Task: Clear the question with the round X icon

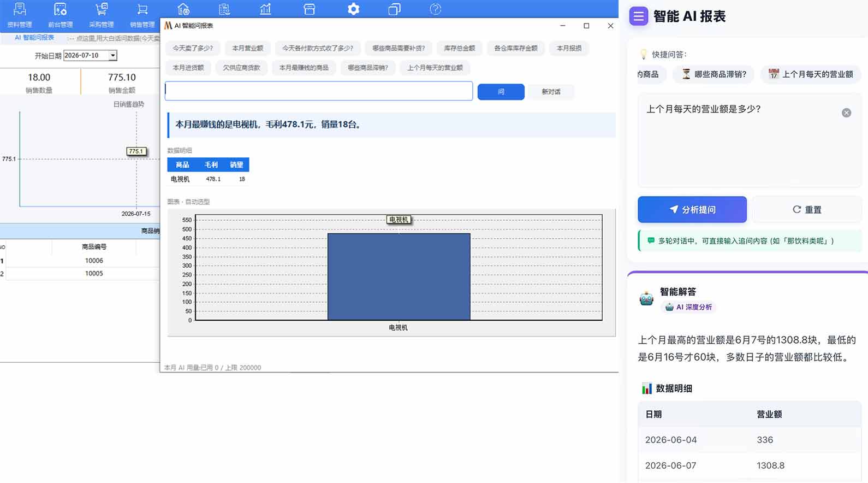Action: [x=846, y=113]
